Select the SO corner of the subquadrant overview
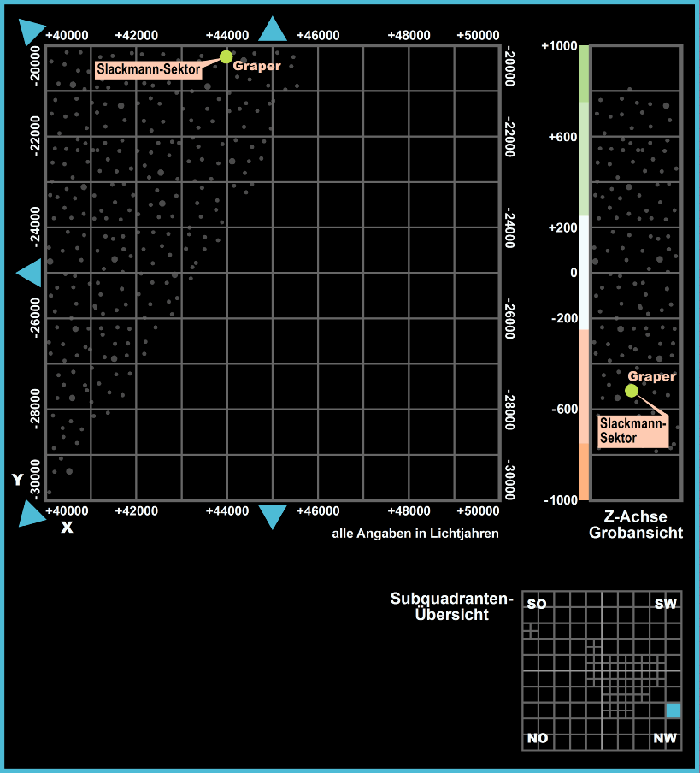The image size is (700, 773). (x=537, y=605)
